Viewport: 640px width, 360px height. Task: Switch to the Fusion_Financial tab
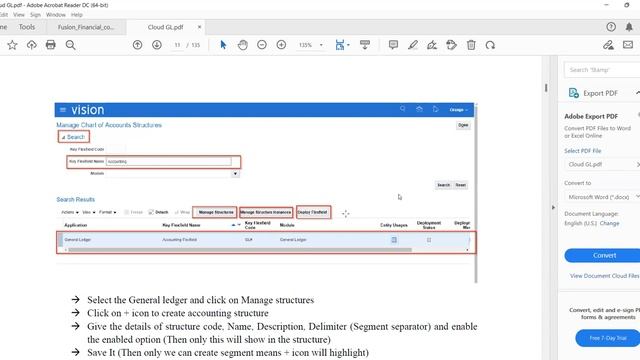coord(86,27)
